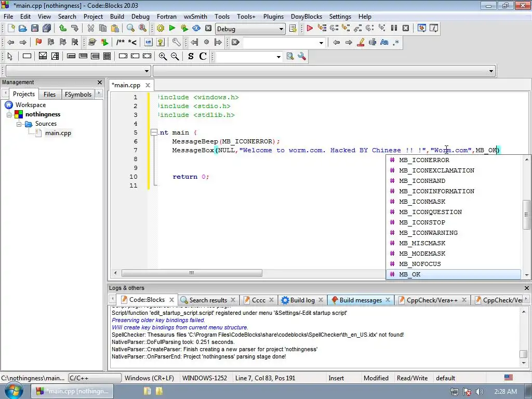Choose MB_OK in the autocomplete list
Screen dimensions: 532x399
coord(453,274)
